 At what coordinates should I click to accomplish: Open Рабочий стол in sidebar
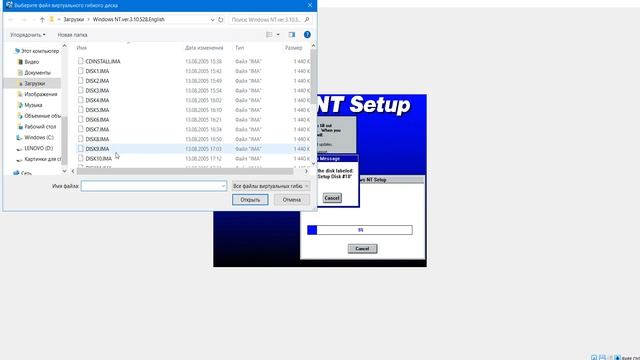click(x=37, y=127)
